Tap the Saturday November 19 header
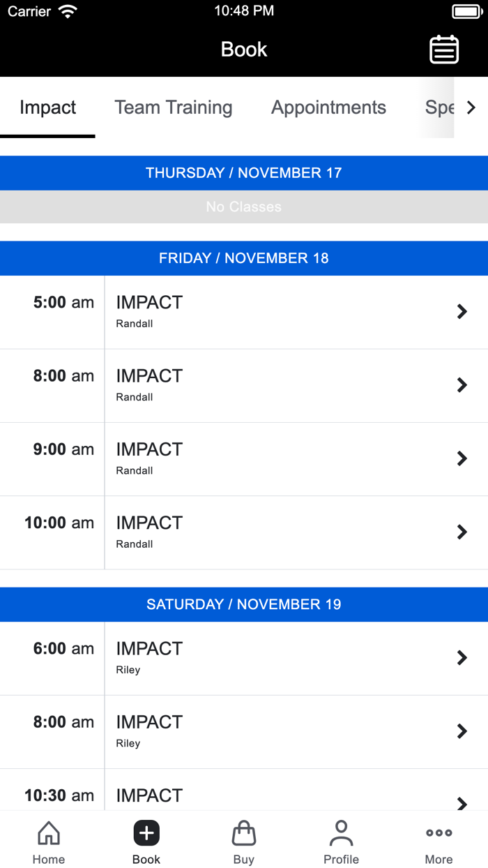 click(x=244, y=604)
